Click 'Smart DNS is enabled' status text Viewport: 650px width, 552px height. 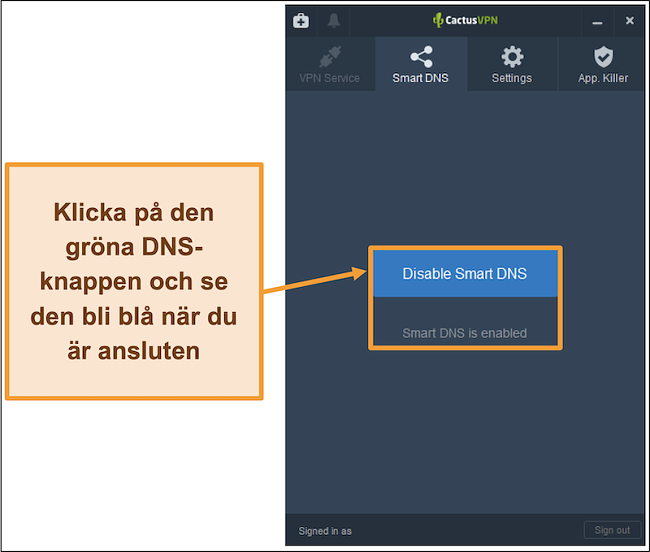click(465, 333)
